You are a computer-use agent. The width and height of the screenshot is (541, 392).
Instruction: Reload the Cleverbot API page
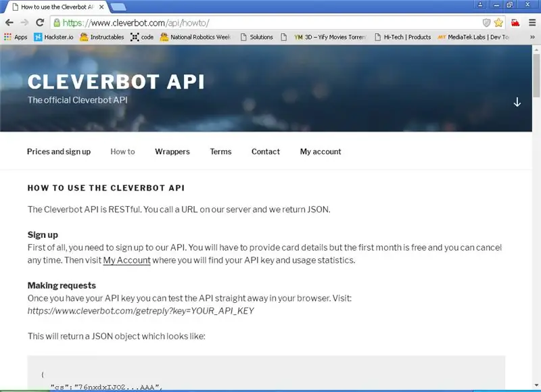tap(40, 23)
